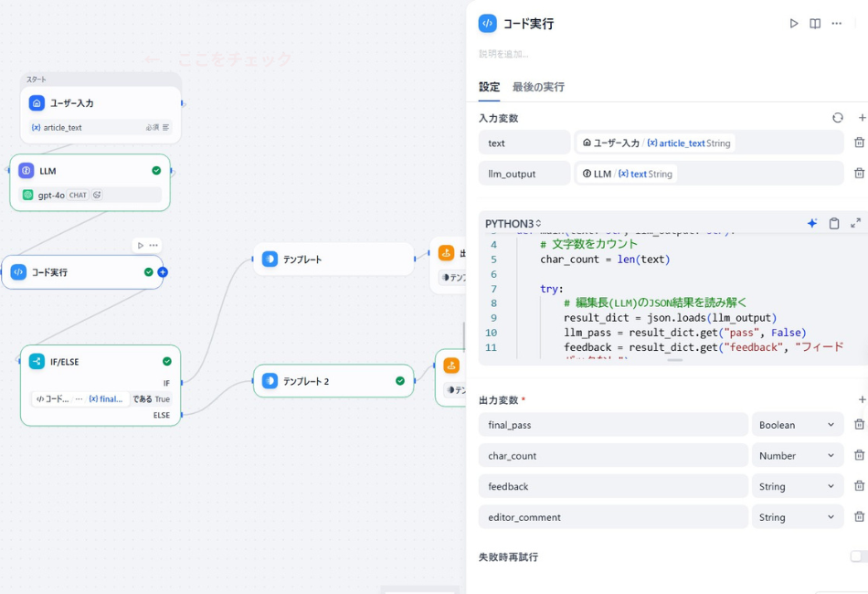Delete the text input variable with trash icon

click(860, 142)
